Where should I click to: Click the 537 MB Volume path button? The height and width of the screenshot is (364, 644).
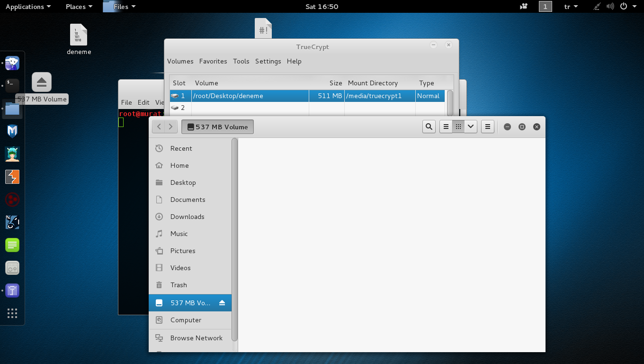point(217,127)
